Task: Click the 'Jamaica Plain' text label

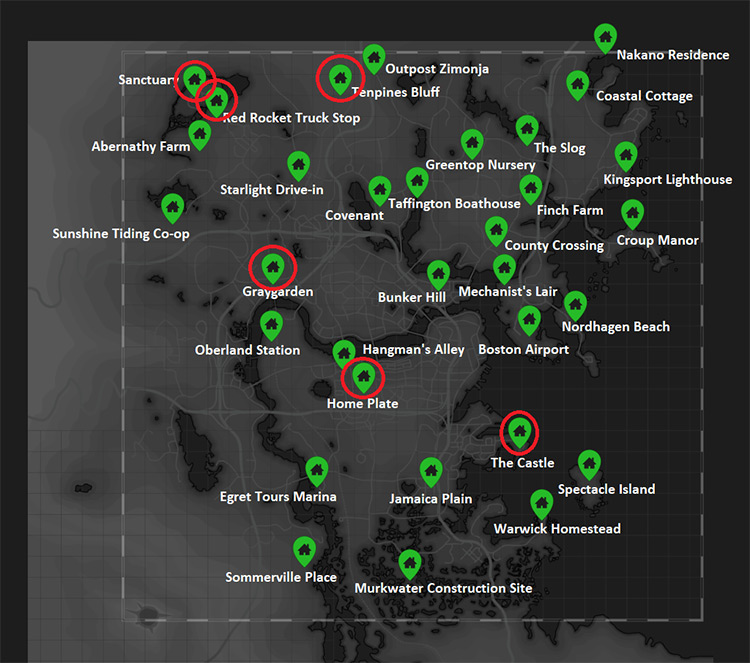Action: 430,499
